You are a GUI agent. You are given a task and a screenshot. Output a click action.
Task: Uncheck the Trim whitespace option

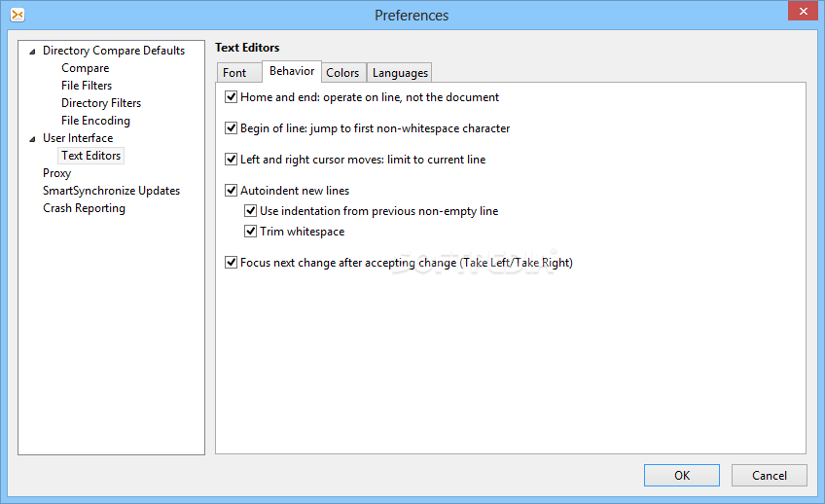coord(250,231)
